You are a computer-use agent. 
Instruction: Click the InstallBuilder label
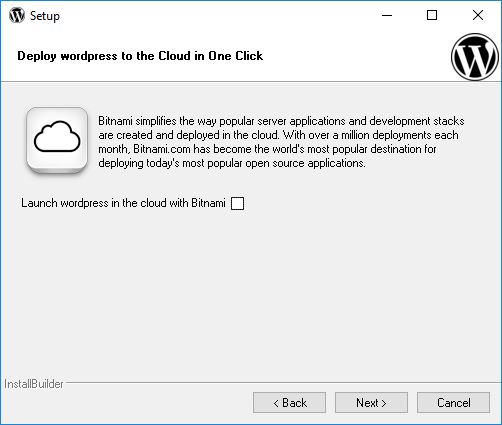pos(34,384)
